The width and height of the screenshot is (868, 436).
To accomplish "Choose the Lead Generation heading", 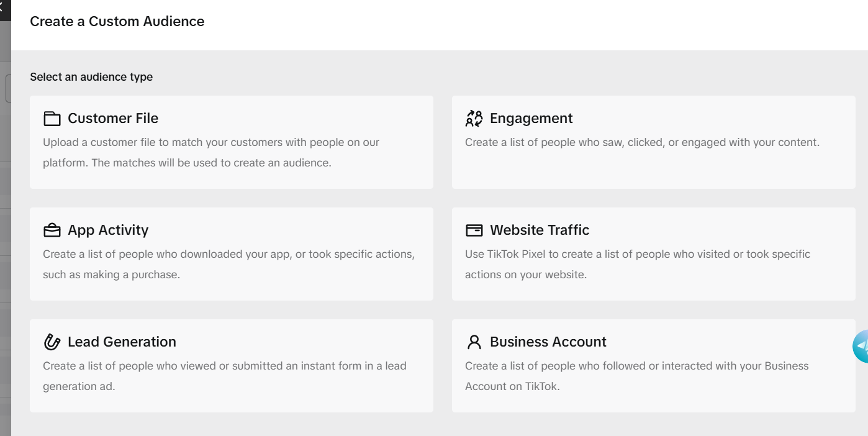I will [122, 342].
